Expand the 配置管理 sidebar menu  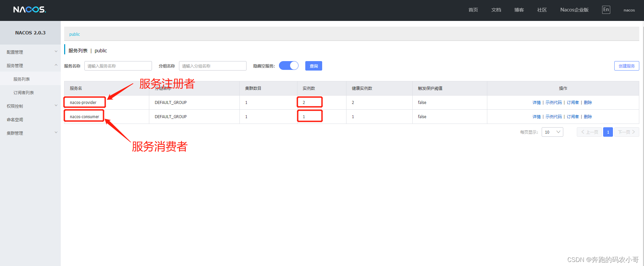30,52
